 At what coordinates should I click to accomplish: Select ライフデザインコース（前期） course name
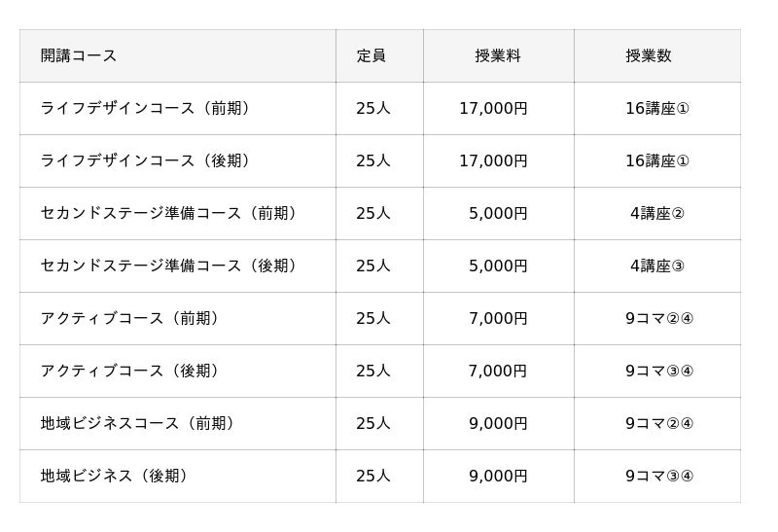[x=148, y=109]
